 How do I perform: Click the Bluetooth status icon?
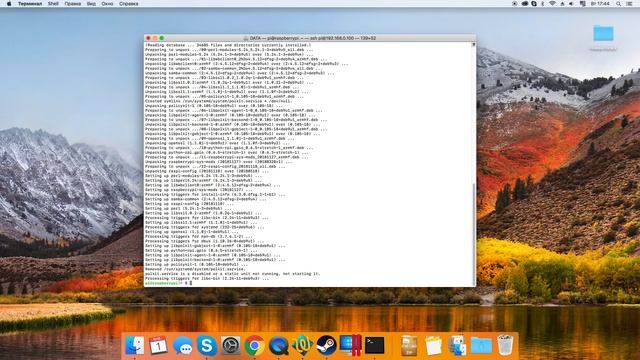coord(542,4)
